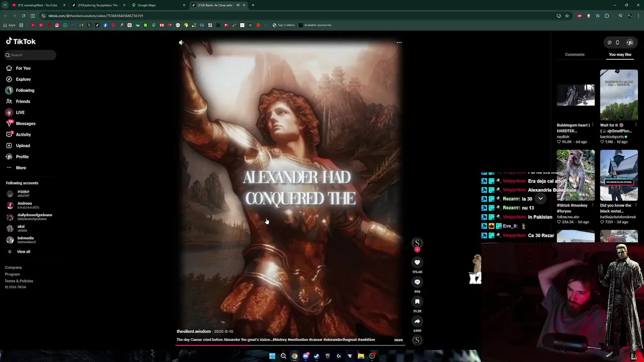The image size is (644, 362).
Task: Open the video options three-dot menu
Action: (399, 43)
